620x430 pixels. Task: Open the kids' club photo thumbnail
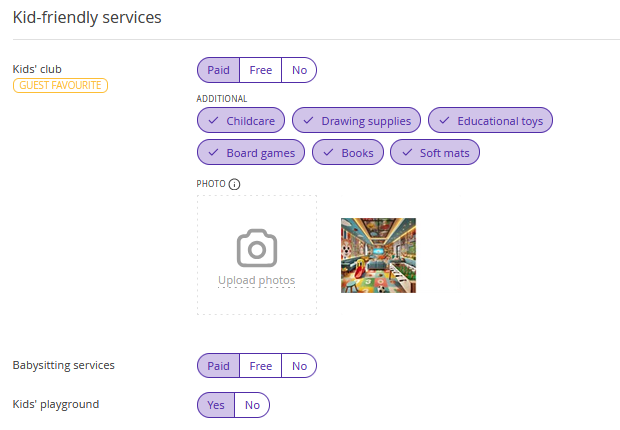378,256
